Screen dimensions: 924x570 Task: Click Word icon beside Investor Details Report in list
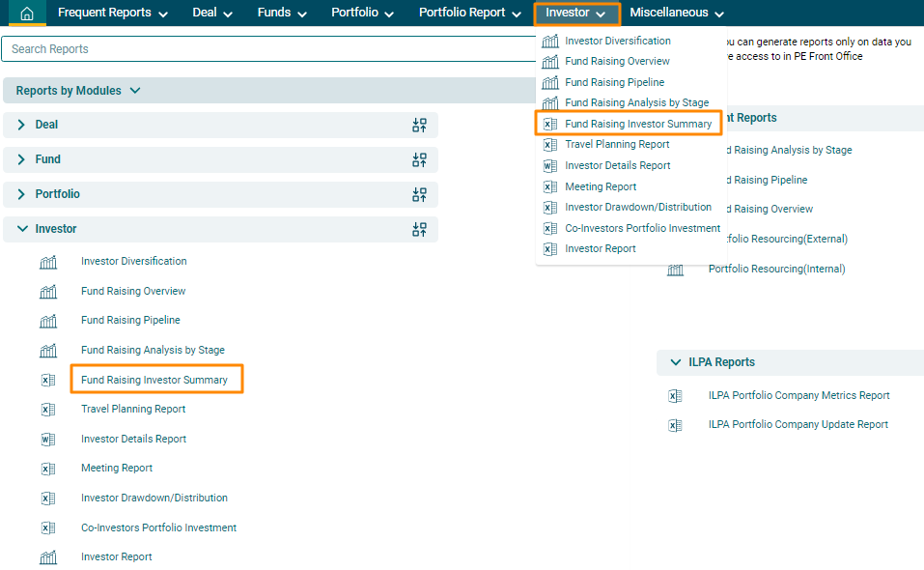[48, 440]
